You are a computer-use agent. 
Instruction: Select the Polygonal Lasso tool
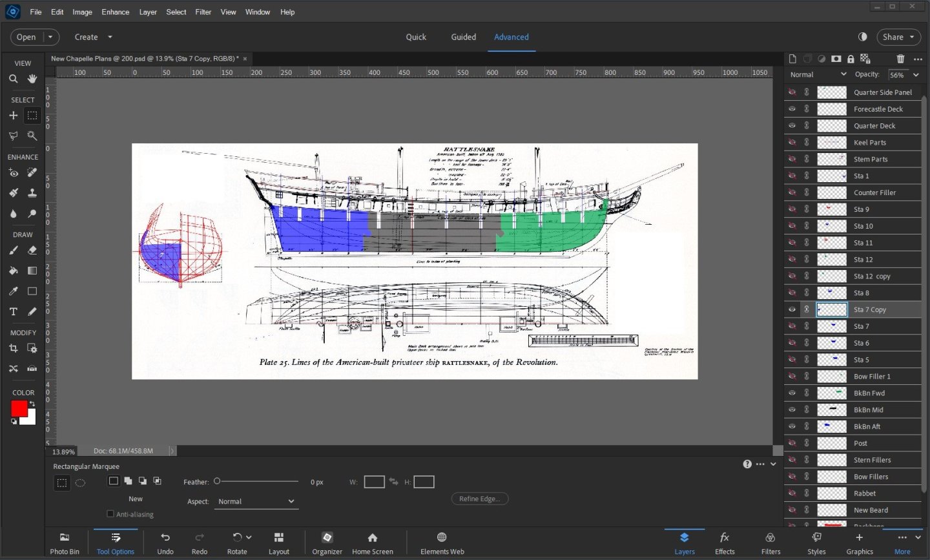pos(14,136)
